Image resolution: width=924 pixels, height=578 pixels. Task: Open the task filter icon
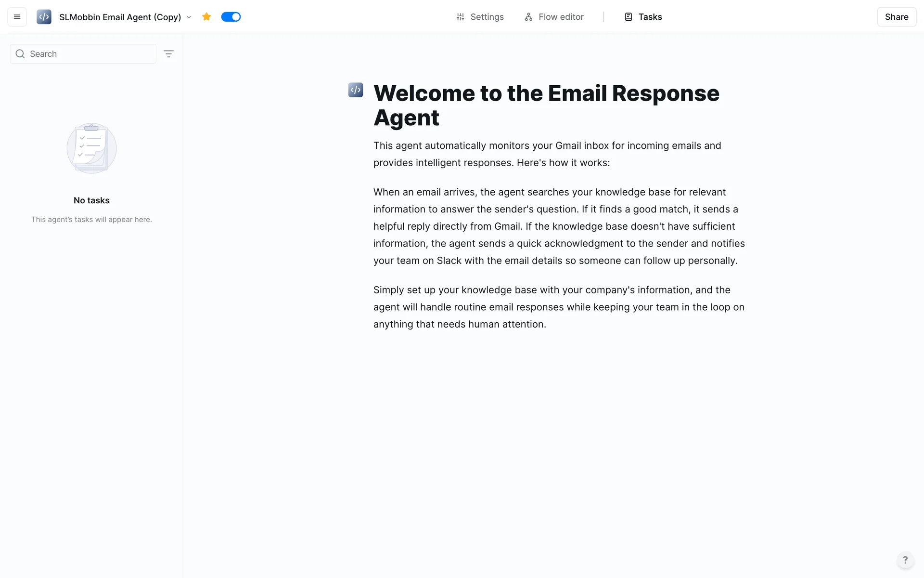point(168,54)
